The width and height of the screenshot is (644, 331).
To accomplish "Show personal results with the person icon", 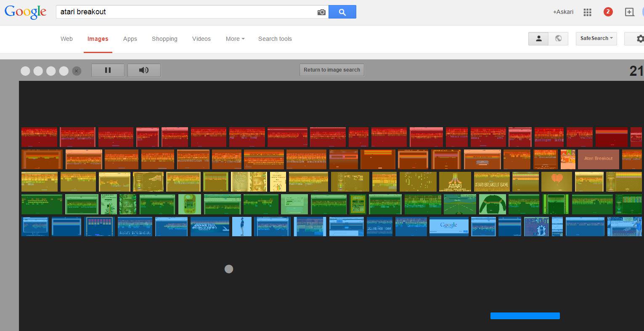I will 538,38.
